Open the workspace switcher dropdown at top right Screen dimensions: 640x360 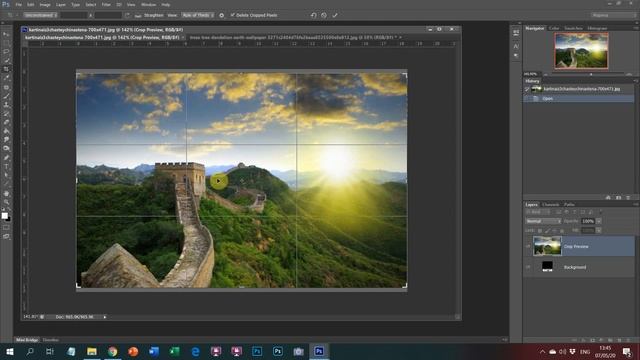[x=613, y=15]
